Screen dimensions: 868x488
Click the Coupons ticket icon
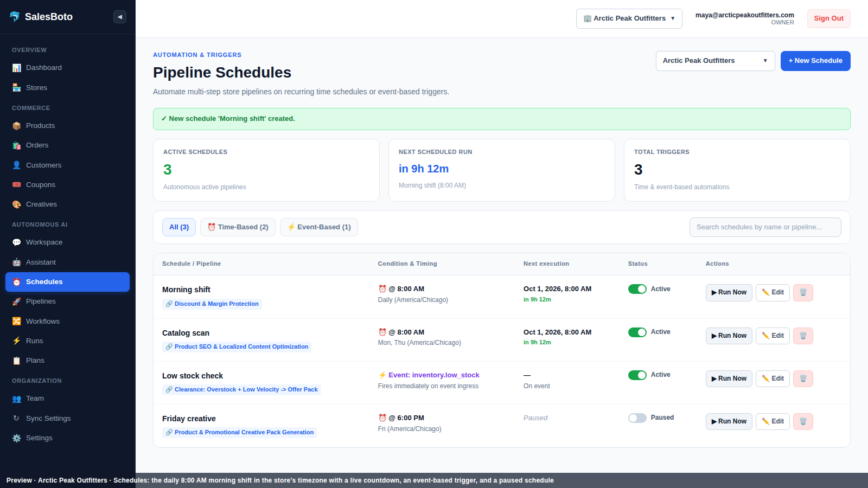17,185
